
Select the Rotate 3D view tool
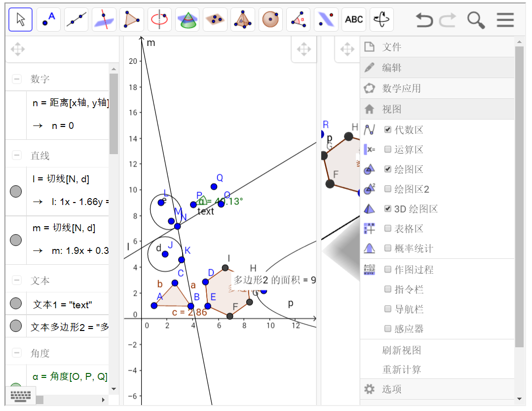[381, 19]
